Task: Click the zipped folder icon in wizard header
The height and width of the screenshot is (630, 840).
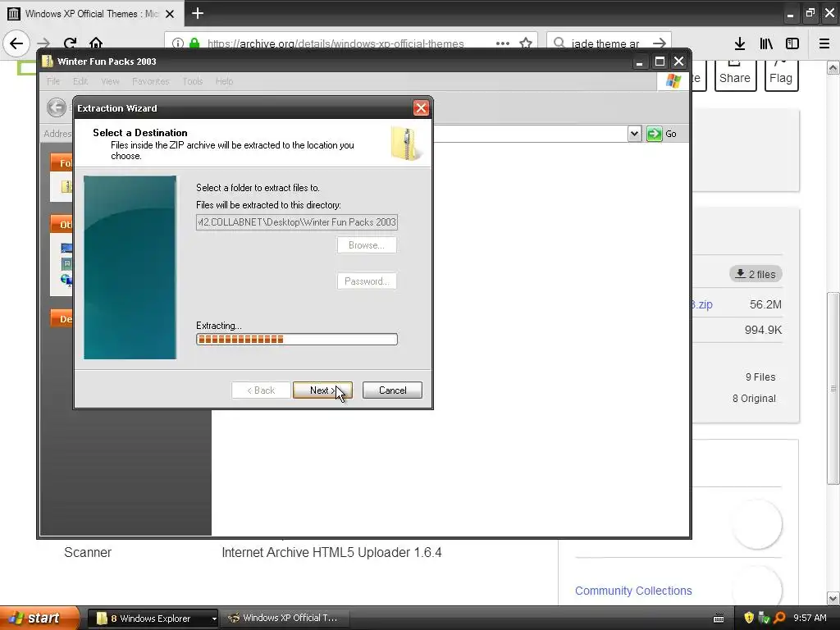Action: click(405, 143)
